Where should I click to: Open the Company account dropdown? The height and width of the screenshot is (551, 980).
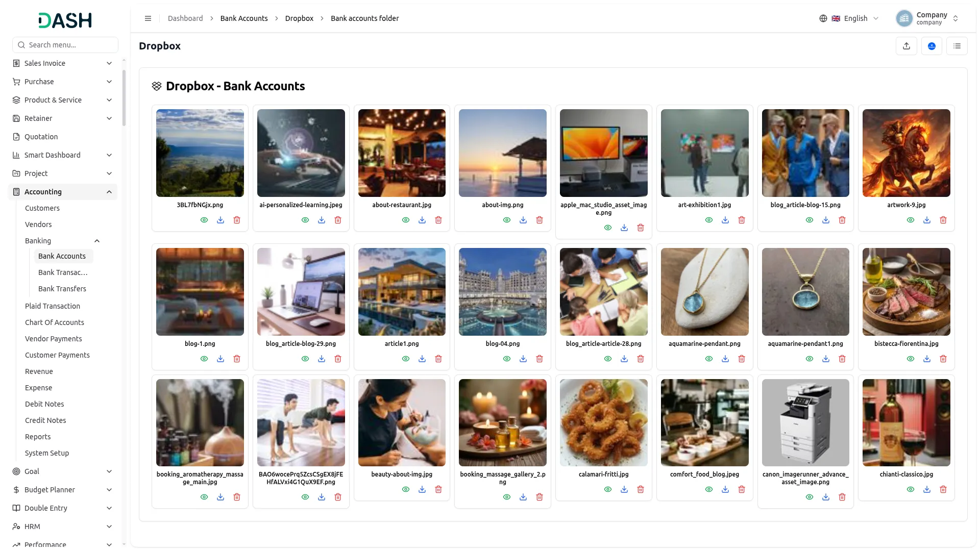pos(927,18)
